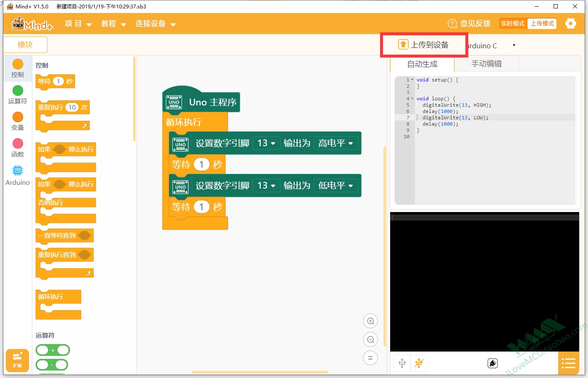Open pin 13 dropdown on the 低电平 block
588x378 pixels.
coord(266,186)
